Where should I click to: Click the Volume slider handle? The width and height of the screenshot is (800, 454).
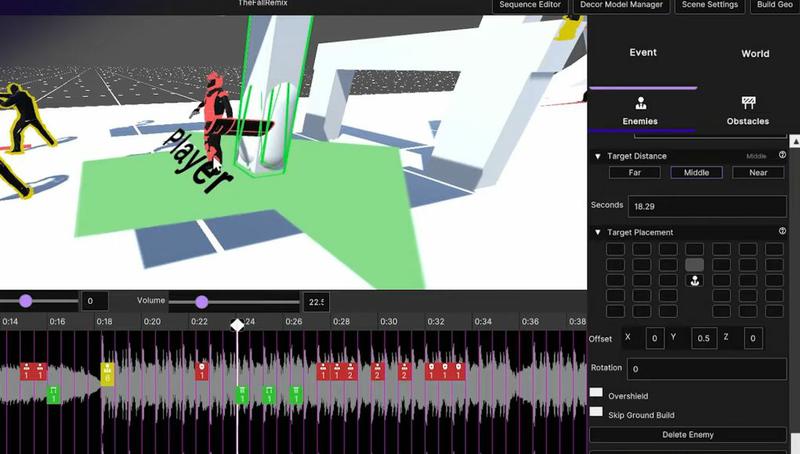click(x=202, y=301)
